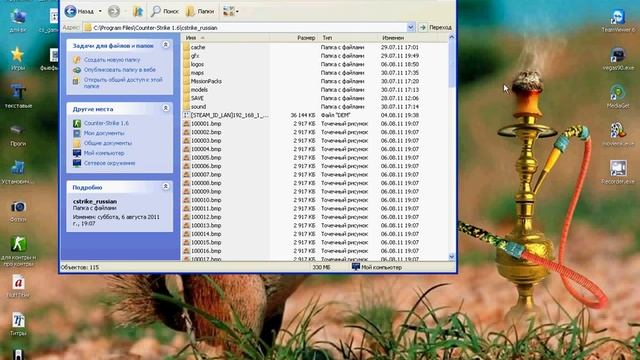Collapse the Подробно details panel
Image resolution: width=640 pixels, height=360 pixels.
click(x=166, y=187)
